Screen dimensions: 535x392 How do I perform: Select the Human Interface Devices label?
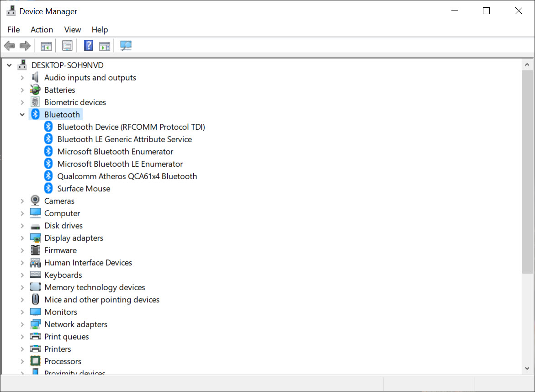88,262
